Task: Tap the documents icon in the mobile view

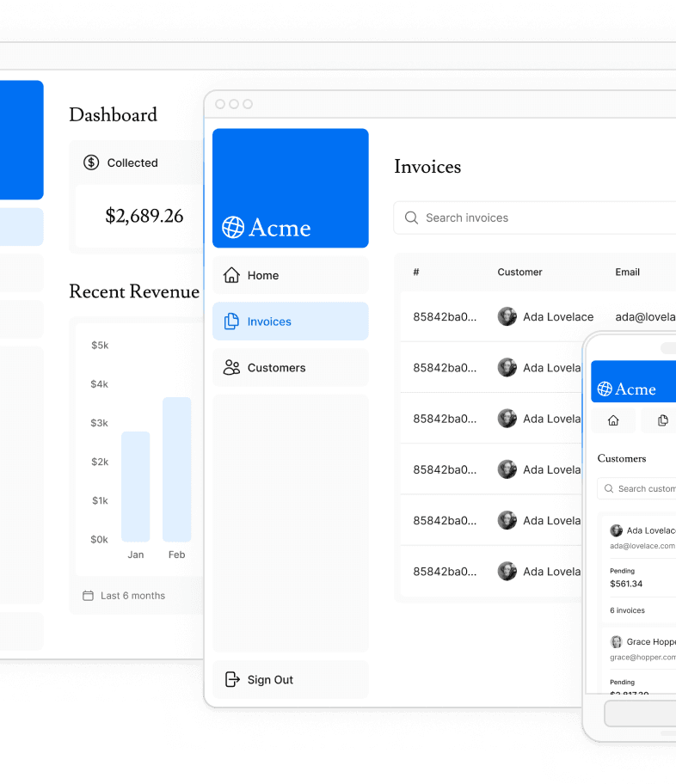Action: pos(662,420)
